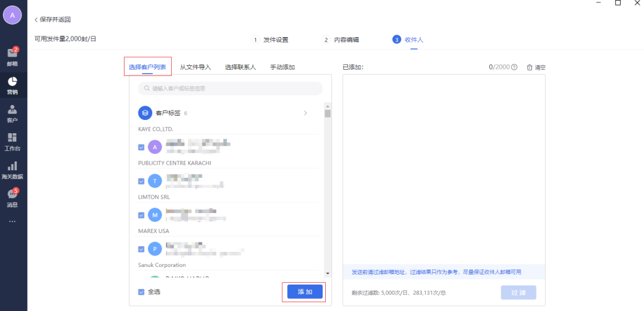Click the help icon beside 0/2000
The image size is (644, 311).
tap(514, 67)
